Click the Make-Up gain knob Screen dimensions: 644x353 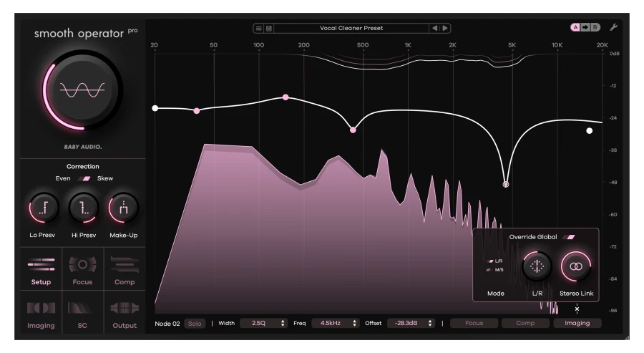123,208
